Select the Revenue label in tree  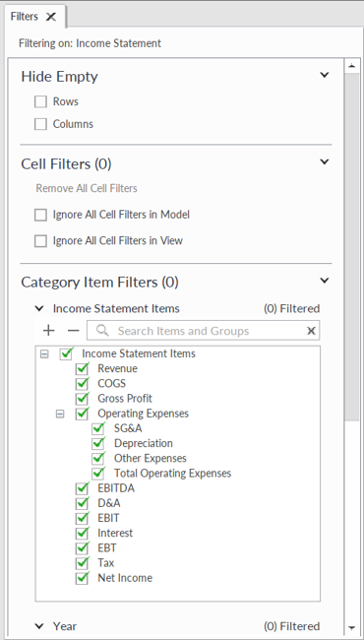(x=117, y=368)
